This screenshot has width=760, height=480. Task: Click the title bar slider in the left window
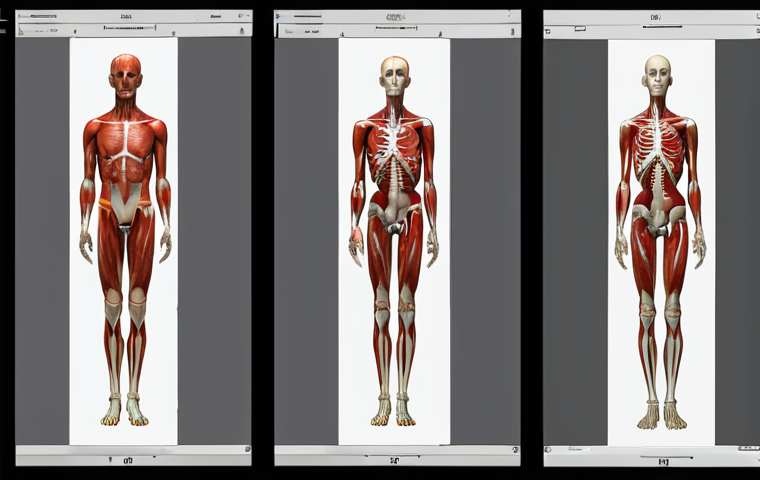[37, 16]
